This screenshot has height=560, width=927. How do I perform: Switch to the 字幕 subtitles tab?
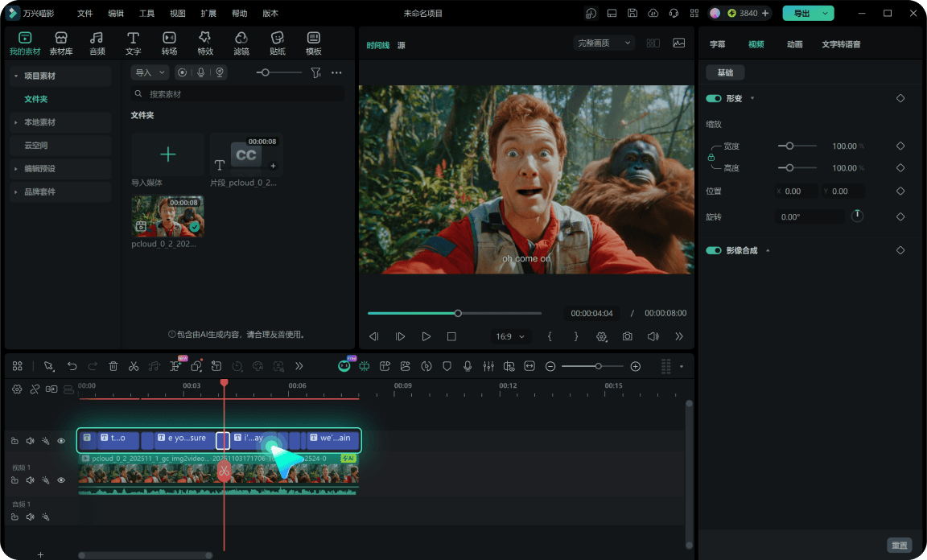(x=717, y=44)
